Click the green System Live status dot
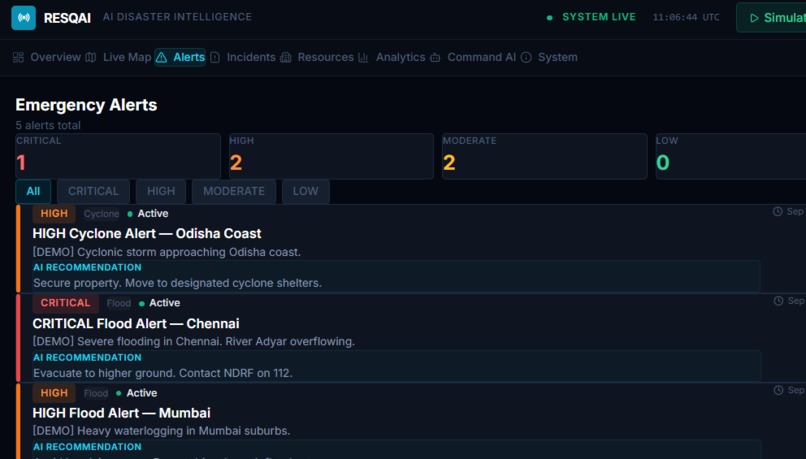The height and width of the screenshot is (459, 806). click(549, 17)
